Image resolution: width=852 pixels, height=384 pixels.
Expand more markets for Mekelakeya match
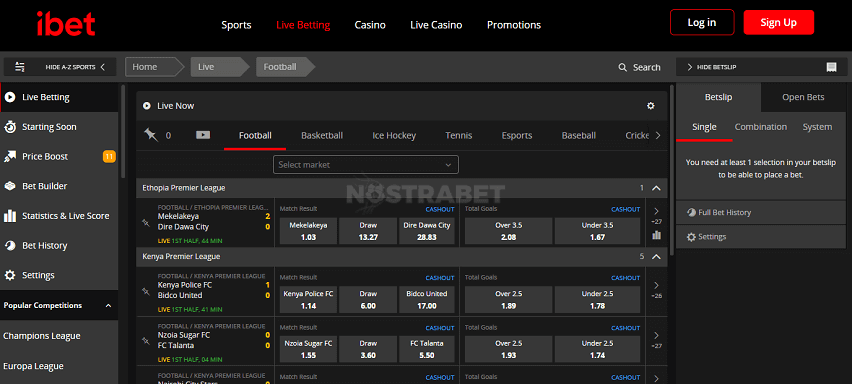(656, 211)
